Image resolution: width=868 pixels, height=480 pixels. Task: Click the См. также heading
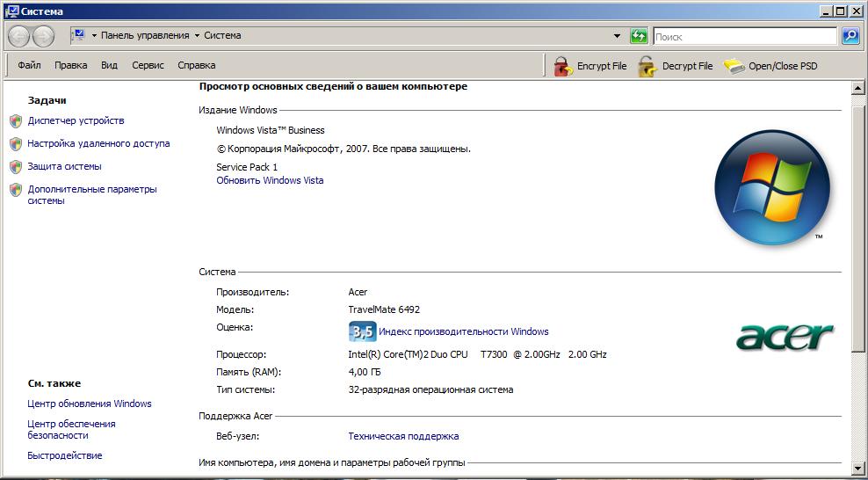click(54, 383)
